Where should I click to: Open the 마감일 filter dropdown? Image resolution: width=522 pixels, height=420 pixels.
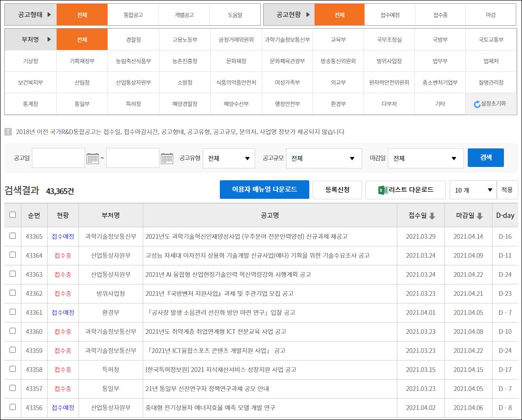pos(425,158)
